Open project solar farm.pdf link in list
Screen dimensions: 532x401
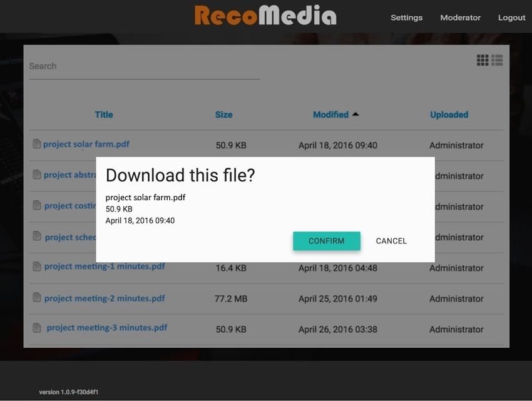86,144
